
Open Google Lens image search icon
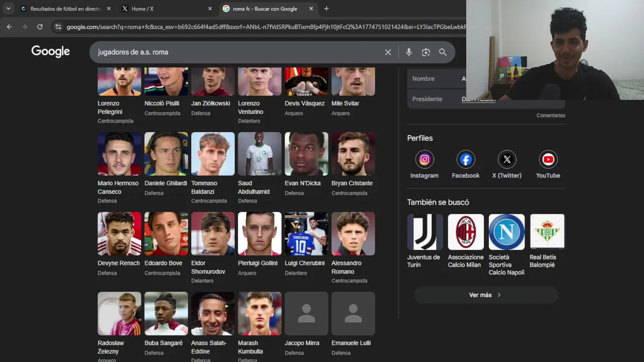[x=426, y=52]
